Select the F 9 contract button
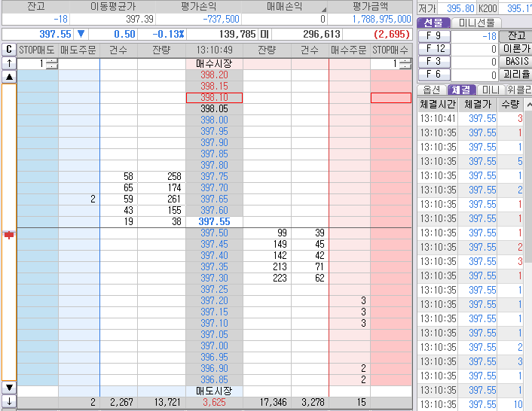532x411 pixels. pos(434,36)
